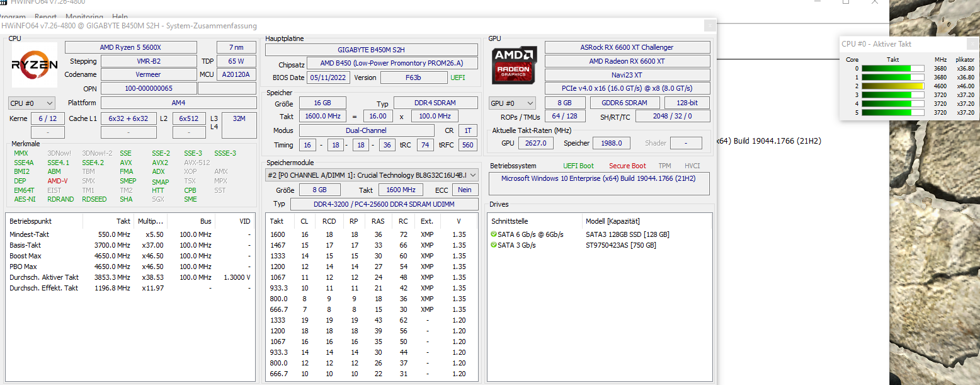This screenshot has height=385, width=980.
Task: Open the Help menu
Action: click(x=120, y=16)
